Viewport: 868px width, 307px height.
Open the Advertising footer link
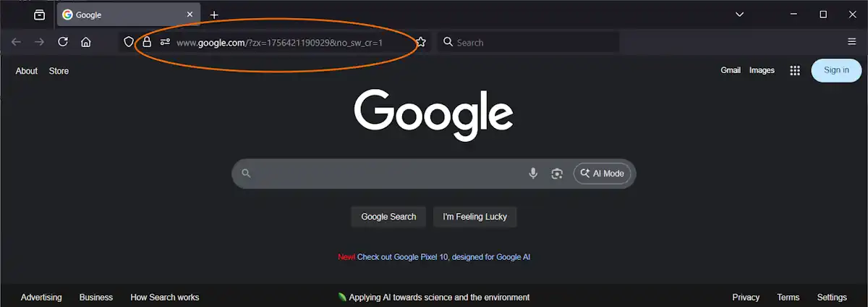coord(41,298)
